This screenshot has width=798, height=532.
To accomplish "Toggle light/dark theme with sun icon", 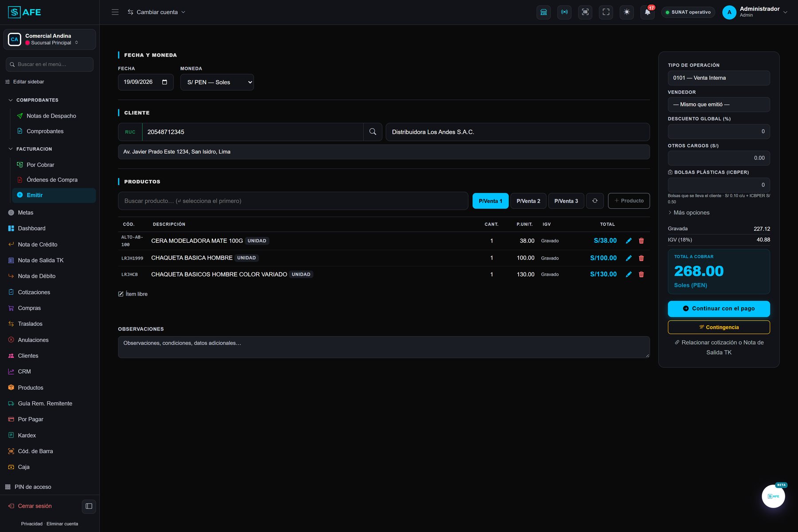I will (627, 12).
